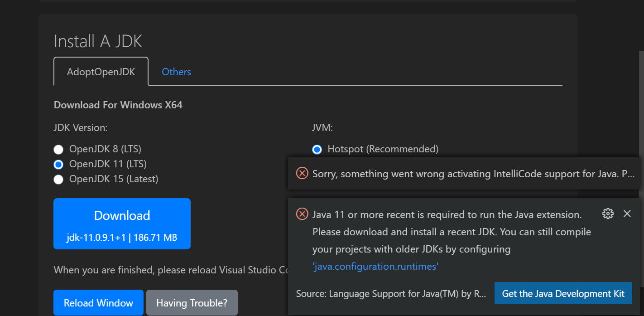Download jdk-11.0.9.1+1 installer
644x316 pixels.
point(122,224)
